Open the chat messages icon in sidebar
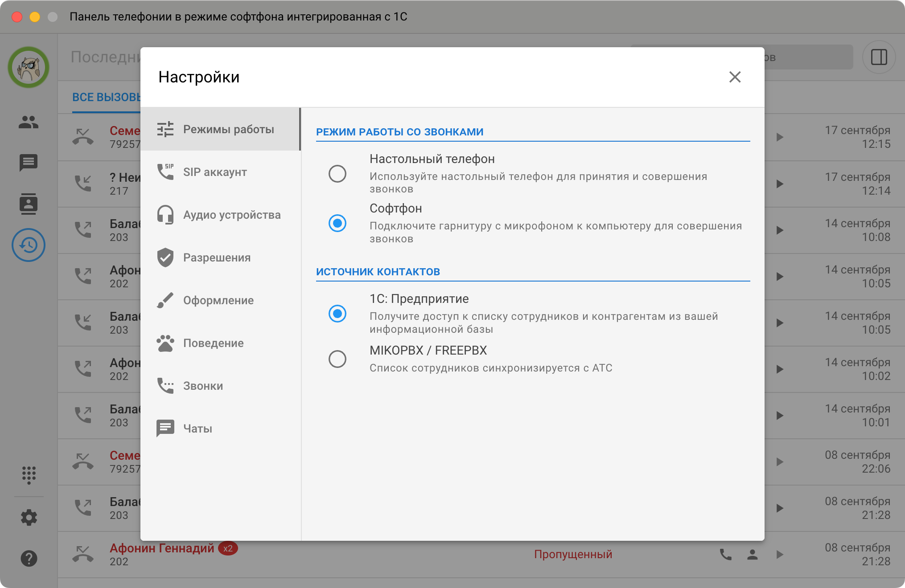This screenshot has height=588, width=905. 29,163
